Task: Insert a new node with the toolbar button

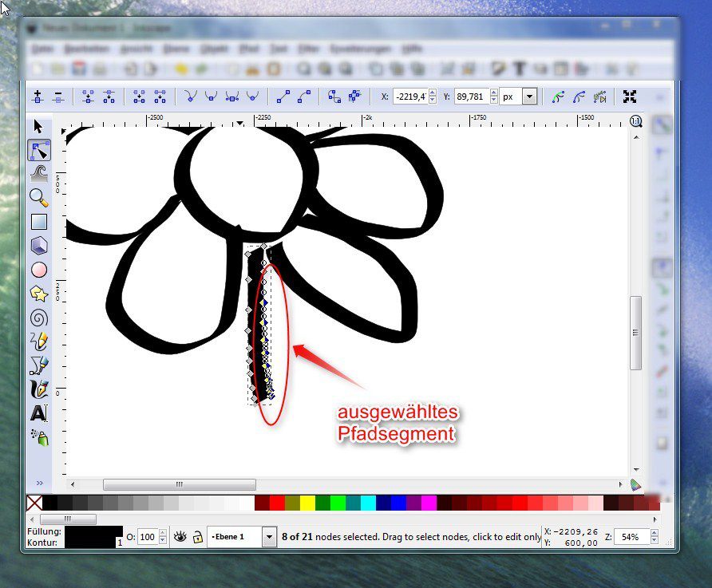Action: (x=38, y=96)
